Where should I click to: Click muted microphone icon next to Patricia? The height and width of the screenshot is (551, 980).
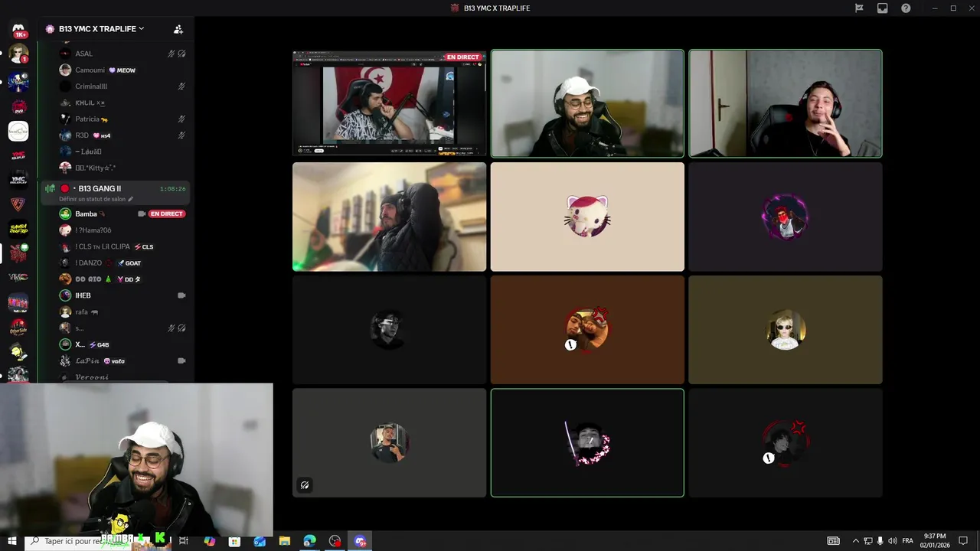tap(181, 119)
